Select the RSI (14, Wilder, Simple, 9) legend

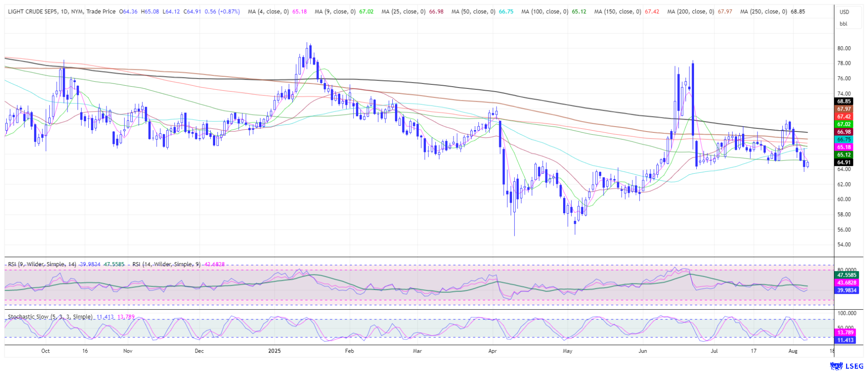click(166, 264)
